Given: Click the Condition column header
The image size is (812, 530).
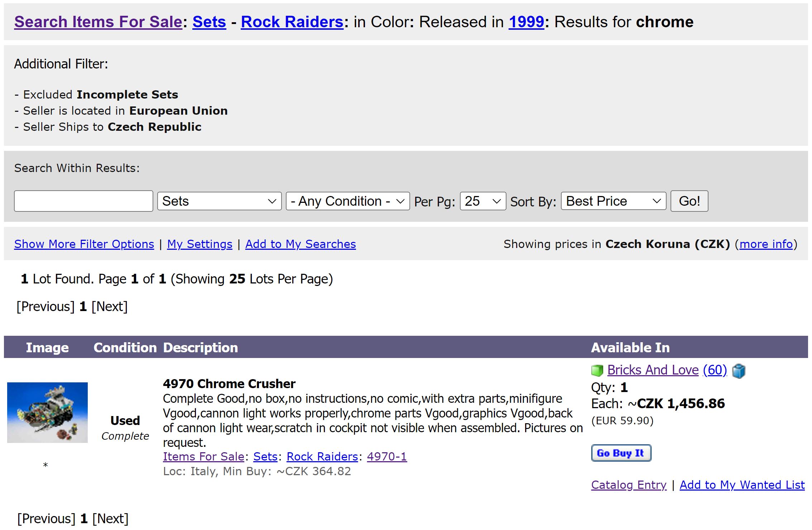Looking at the screenshot, I should click(x=125, y=348).
